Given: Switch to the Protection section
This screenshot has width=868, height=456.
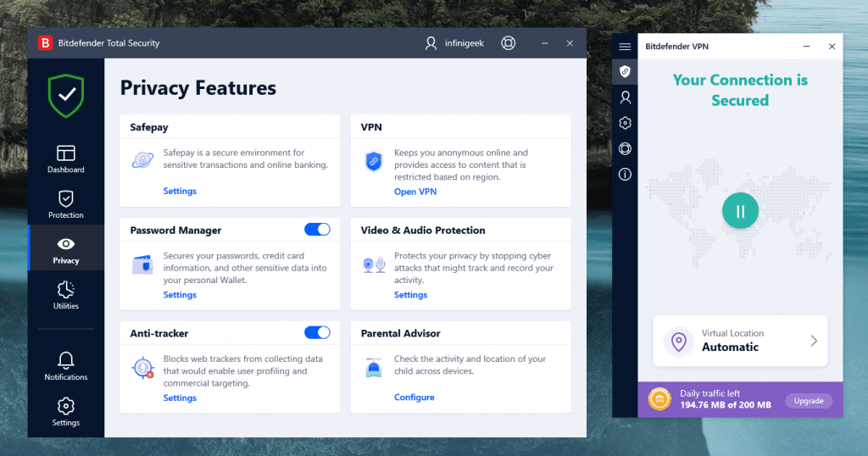Looking at the screenshot, I should click(65, 204).
